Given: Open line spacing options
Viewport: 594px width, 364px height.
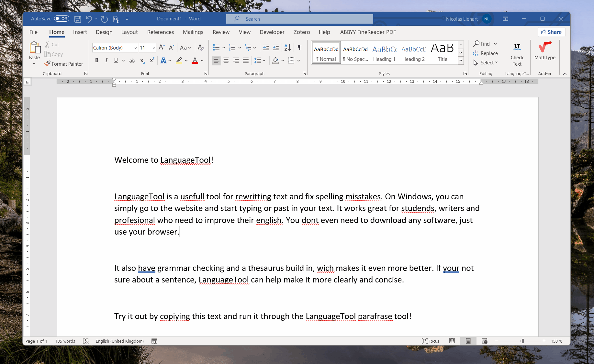Looking at the screenshot, I should tap(260, 61).
